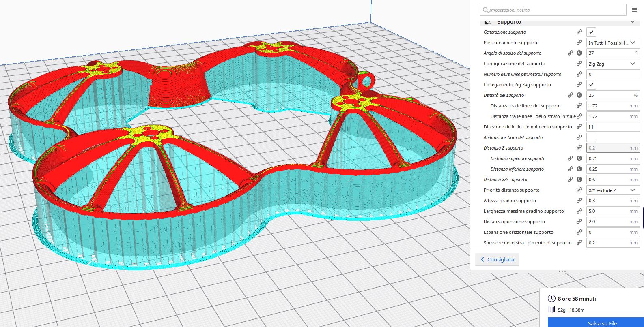
Task: Click link icon for Distanza Z supporto
Action: point(579,148)
